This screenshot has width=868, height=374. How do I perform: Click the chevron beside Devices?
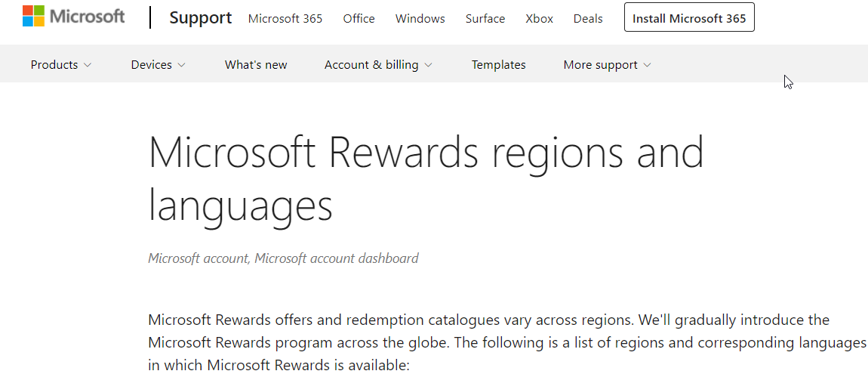(x=182, y=66)
